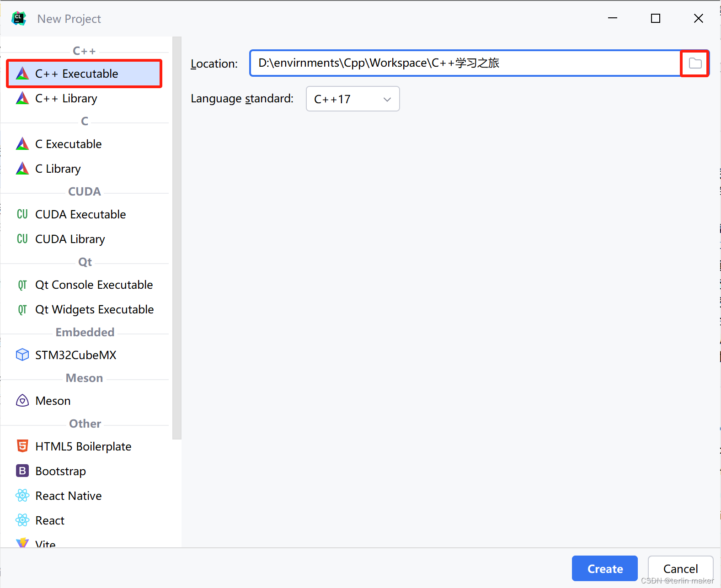Pick Qt Widgets Executable
Image resolution: width=721 pixels, height=588 pixels.
84,309
